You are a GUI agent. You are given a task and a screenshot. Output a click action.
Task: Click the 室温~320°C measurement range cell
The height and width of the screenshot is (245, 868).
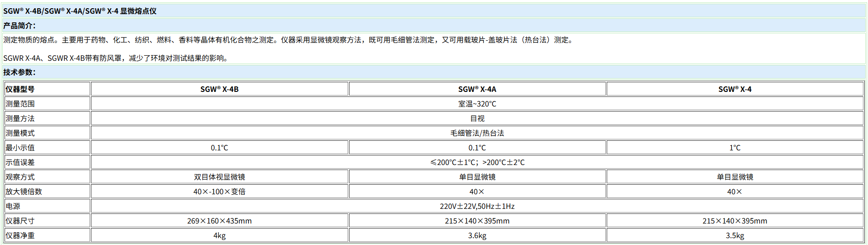[477, 104]
